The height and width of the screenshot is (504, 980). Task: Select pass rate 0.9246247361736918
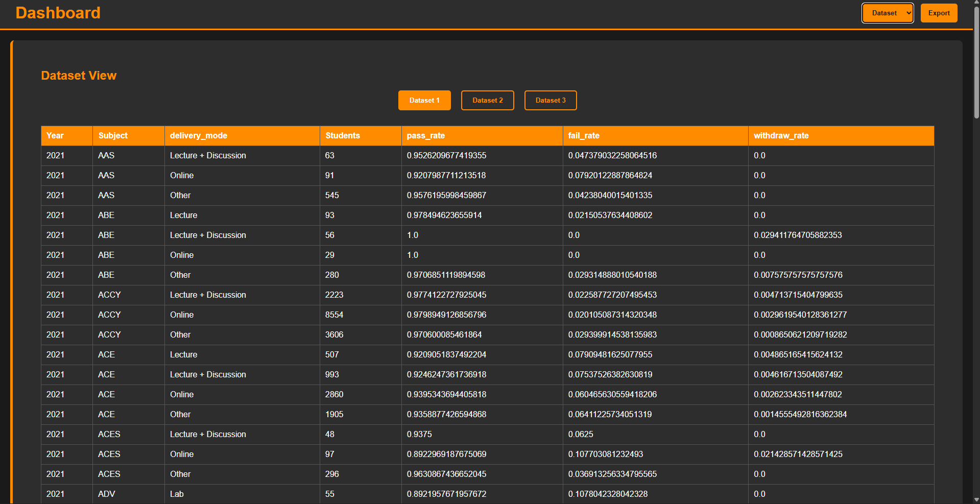click(x=482, y=375)
